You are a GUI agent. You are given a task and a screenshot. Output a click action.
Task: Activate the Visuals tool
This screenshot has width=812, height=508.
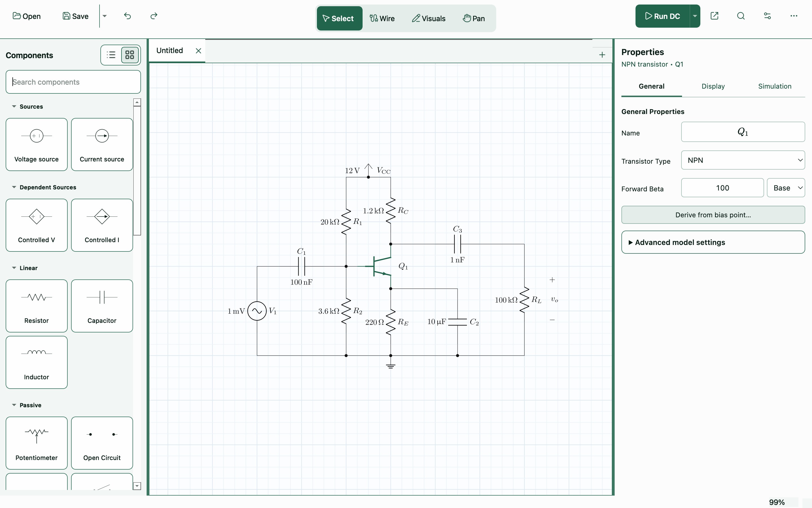pos(429,18)
